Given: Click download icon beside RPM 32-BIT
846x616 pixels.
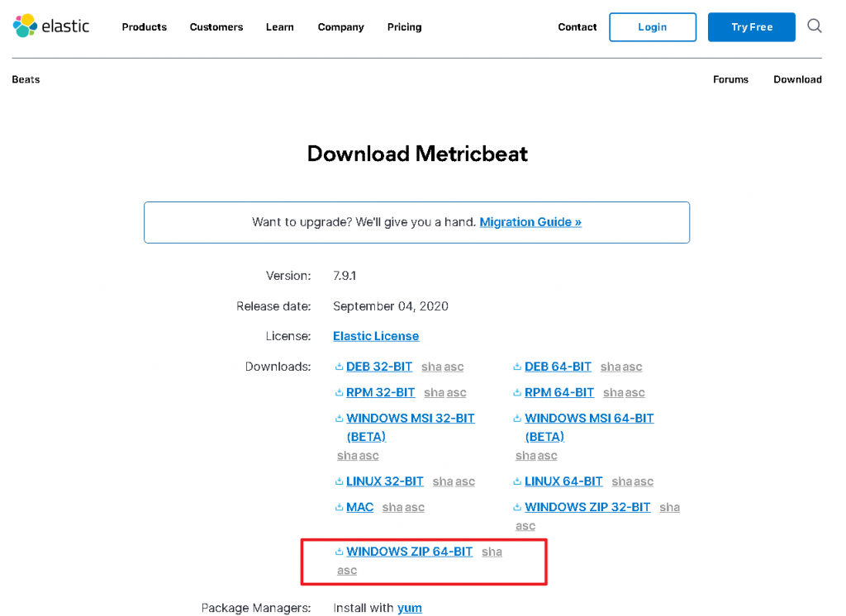Looking at the screenshot, I should click(339, 393).
